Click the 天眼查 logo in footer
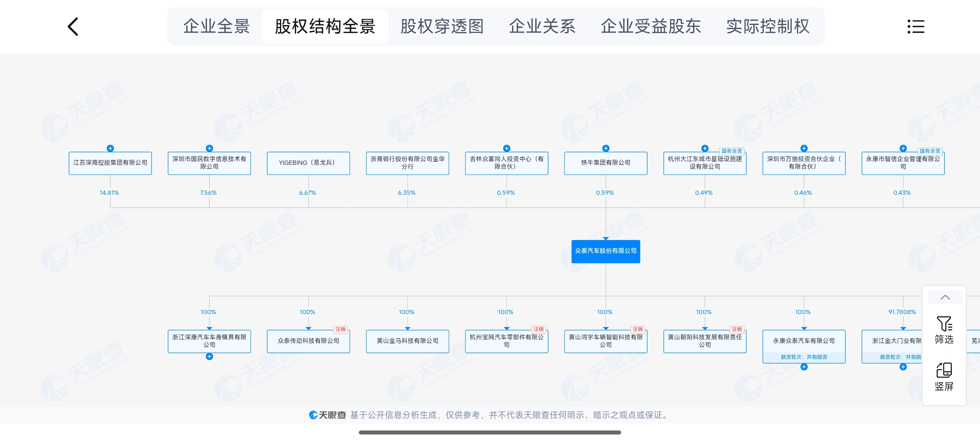Image resolution: width=980 pixels, height=441 pixels. coord(327,415)
